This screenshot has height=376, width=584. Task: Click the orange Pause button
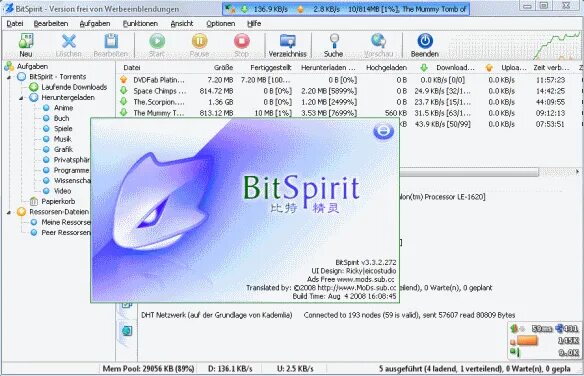199,41
